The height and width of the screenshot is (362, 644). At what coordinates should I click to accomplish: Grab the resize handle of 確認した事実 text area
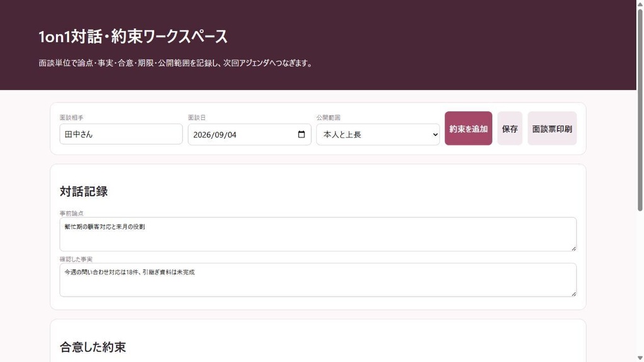[574, 294]
